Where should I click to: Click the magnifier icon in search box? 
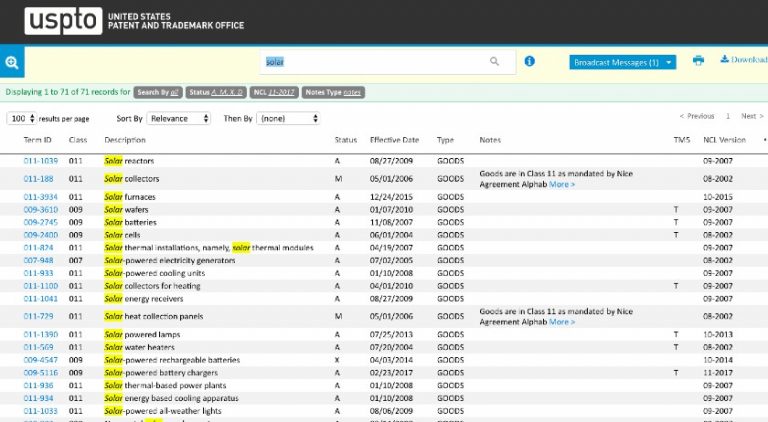click(x=494, y=62)
